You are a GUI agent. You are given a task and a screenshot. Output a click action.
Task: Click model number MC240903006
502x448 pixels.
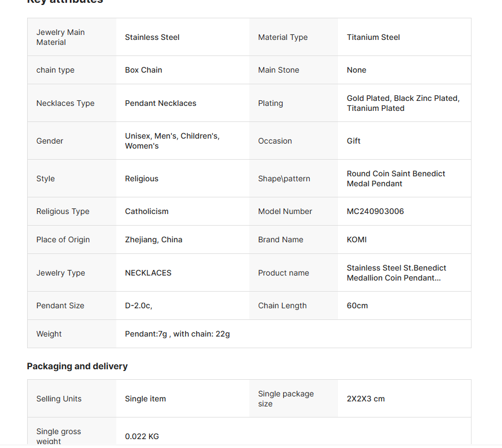tap(375, 211)
